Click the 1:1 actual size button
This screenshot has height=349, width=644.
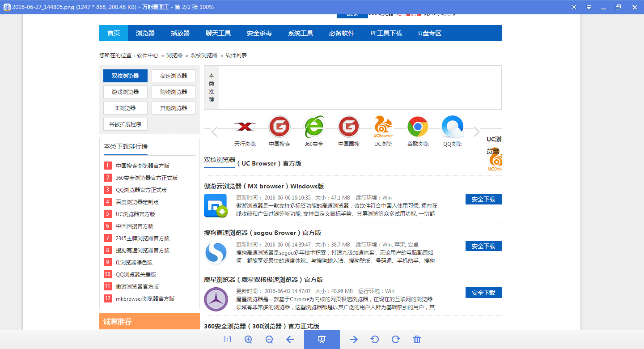[228, 340]
